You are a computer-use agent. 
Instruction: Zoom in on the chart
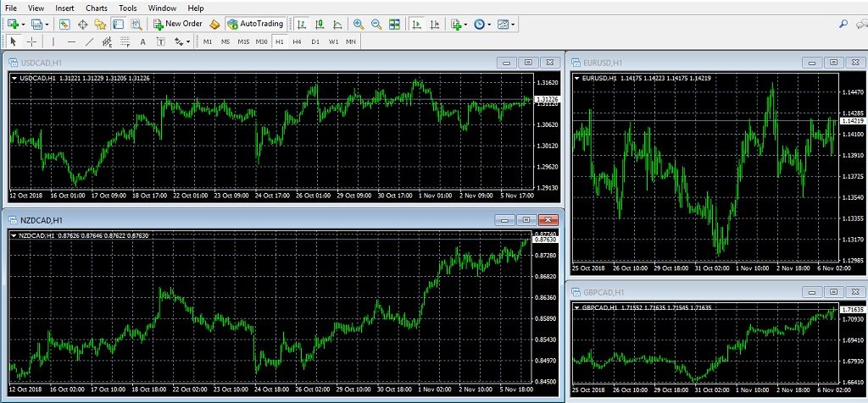click(x=359, y=25)
